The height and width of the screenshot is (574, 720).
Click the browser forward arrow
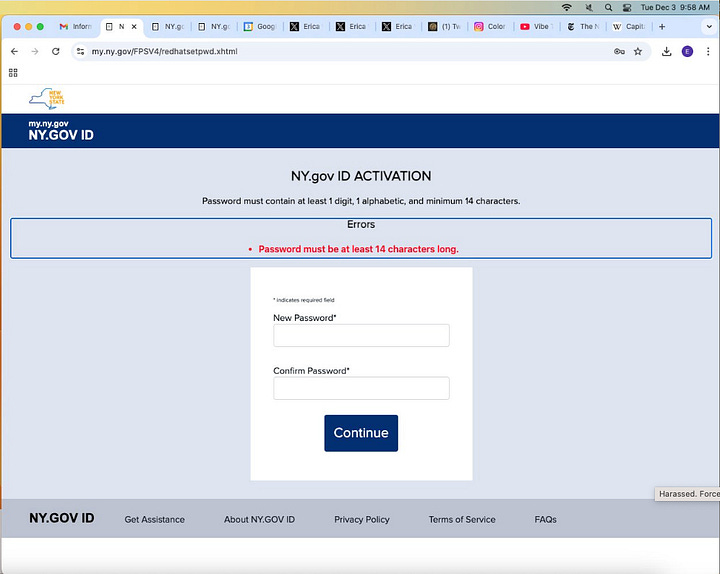pyautogui.click(x=35, y=51)
